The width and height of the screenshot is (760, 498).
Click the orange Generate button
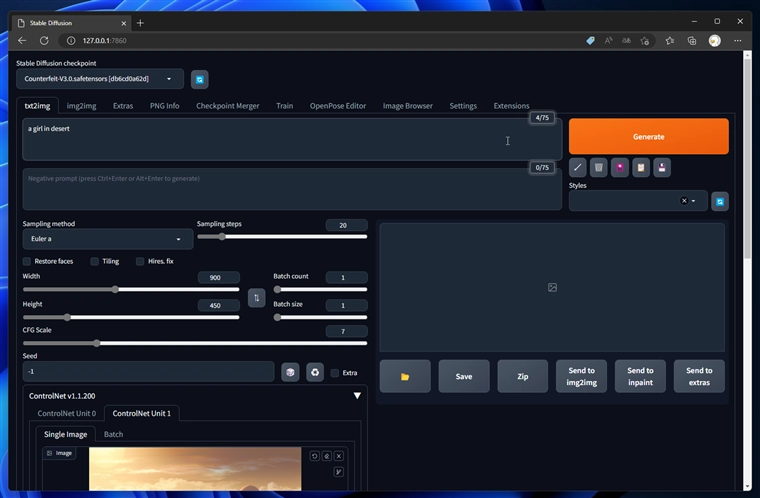648,137
